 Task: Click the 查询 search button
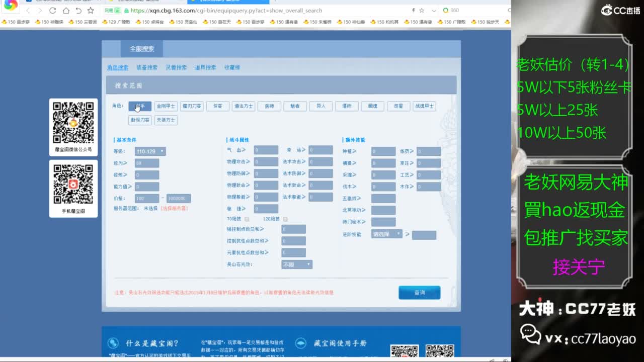[419, 293]
